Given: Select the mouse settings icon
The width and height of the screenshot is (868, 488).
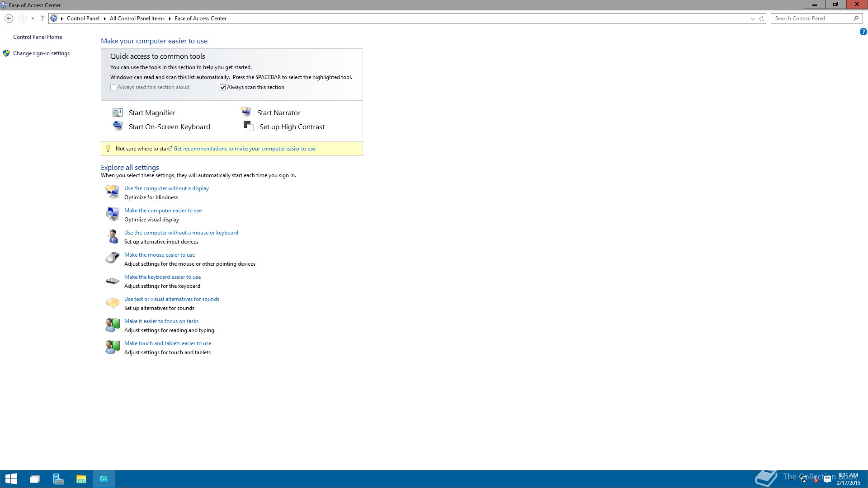Looking at the screenshot, I should click(112, 258).
